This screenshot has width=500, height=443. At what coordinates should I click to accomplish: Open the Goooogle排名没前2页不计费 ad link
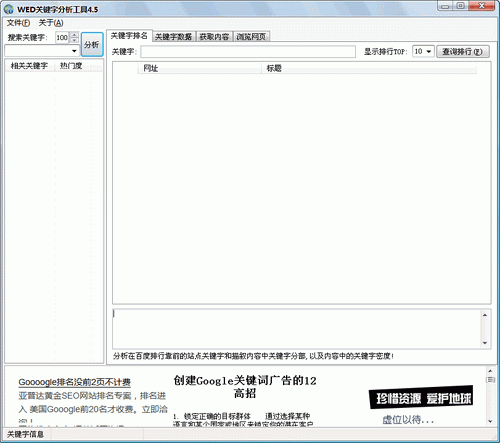tap(74, 382)
